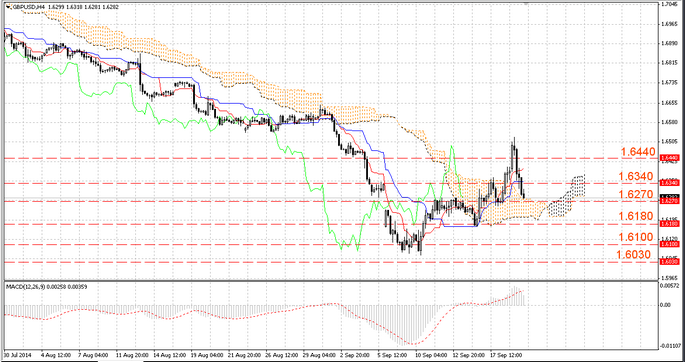685x362 pixels.
Task: Click the 1.6965 price scale value
Action: 669,24
